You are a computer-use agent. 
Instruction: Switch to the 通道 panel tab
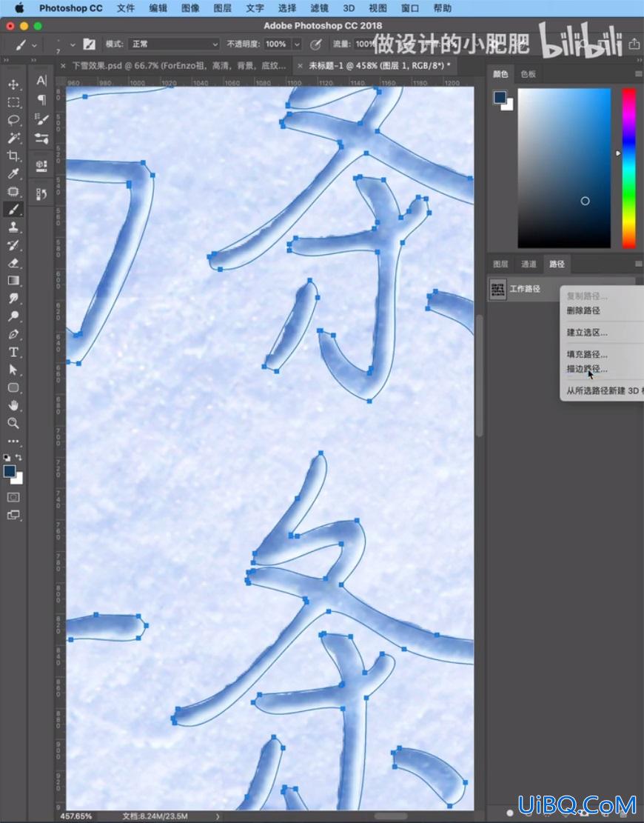click(528, 264)
